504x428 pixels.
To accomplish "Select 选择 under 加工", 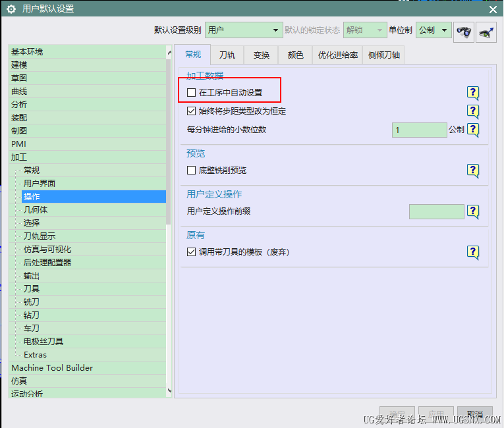I will [94, 223].
